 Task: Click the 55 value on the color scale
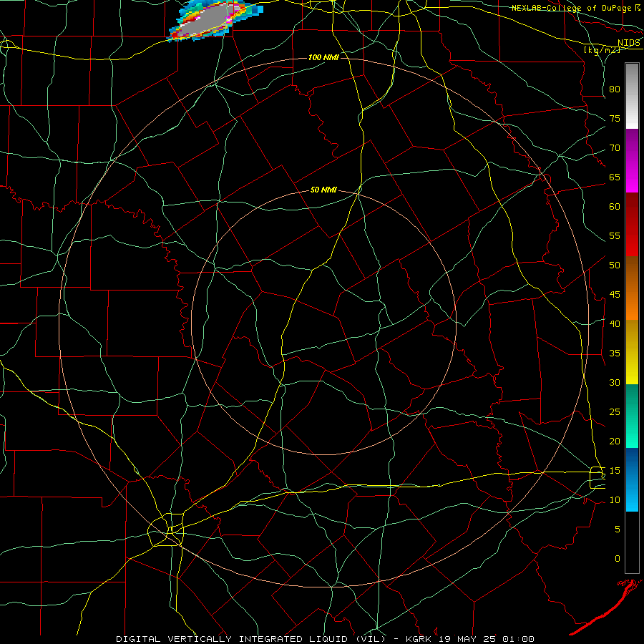[x=615, y=236]
